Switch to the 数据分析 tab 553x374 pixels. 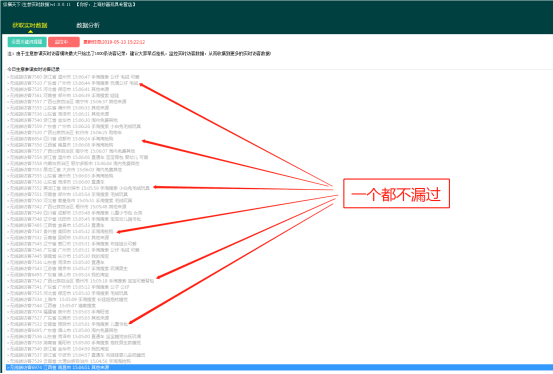88,25
